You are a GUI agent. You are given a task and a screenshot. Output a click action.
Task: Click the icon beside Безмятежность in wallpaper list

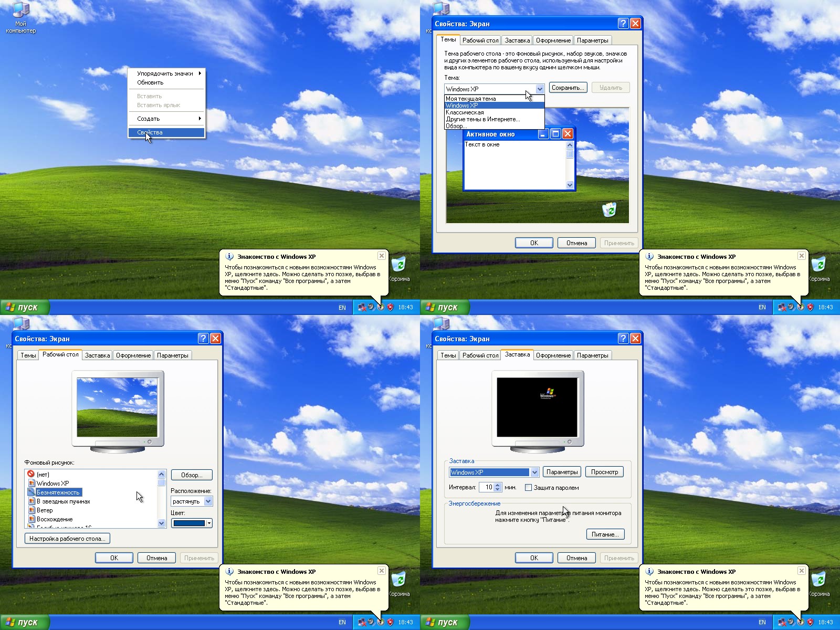[31, 492]
